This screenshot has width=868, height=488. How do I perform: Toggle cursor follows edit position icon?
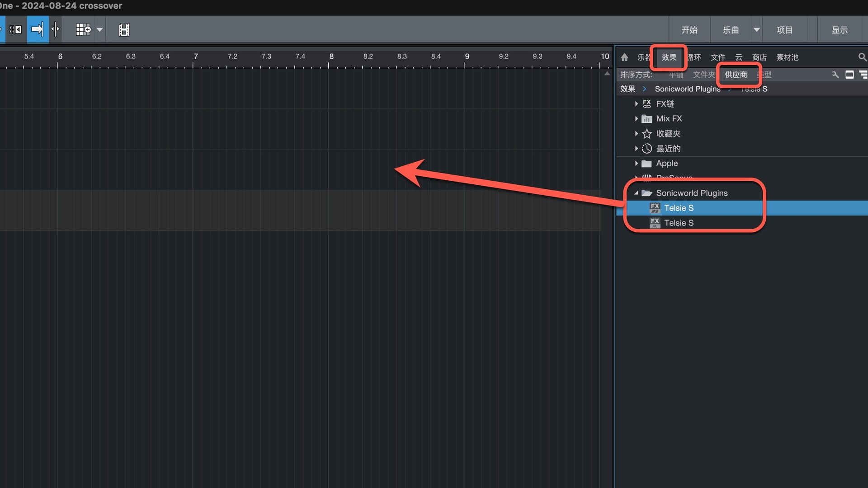(x=55, y=30)
